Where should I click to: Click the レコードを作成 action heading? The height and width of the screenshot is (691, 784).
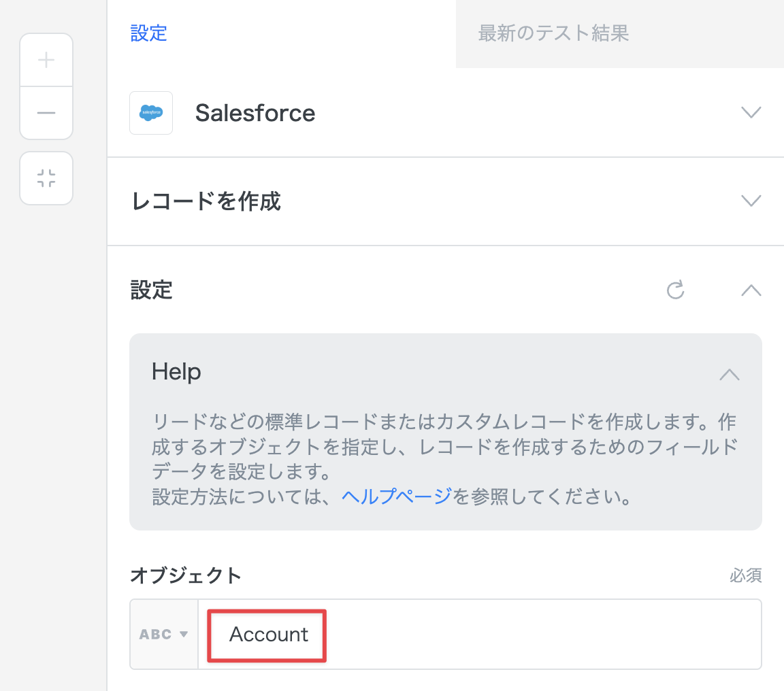[206, 201]
